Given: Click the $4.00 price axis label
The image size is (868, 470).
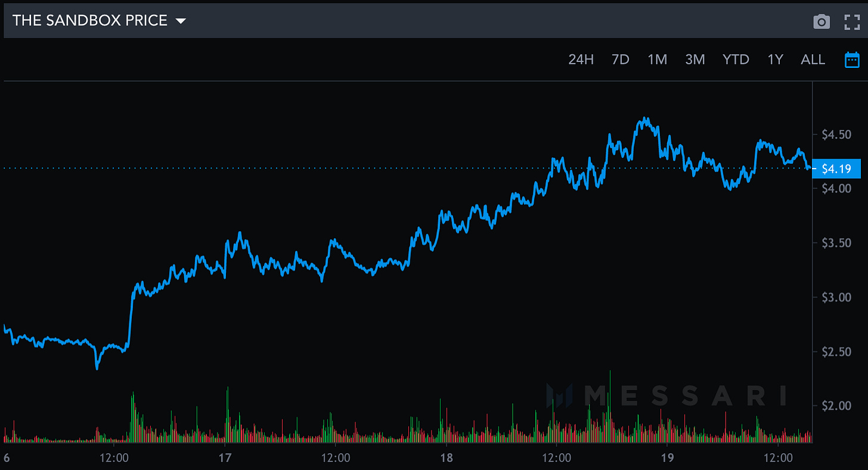Looking at the screenshot, I should pos(836,188).
